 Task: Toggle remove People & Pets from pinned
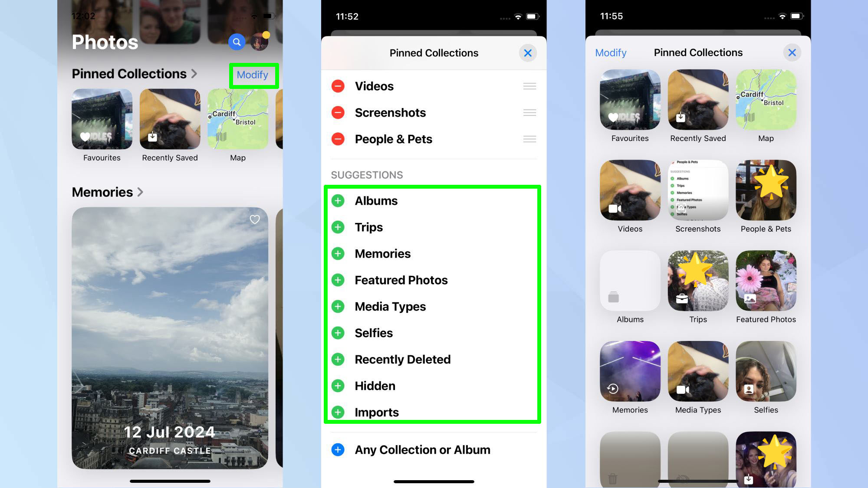pyautogui.click(x=338, y=139)
